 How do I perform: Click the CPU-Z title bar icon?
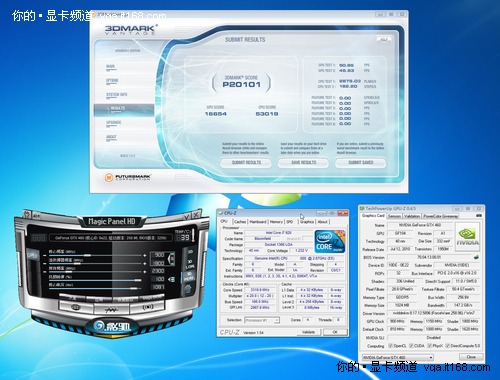[x=221, y=213]
